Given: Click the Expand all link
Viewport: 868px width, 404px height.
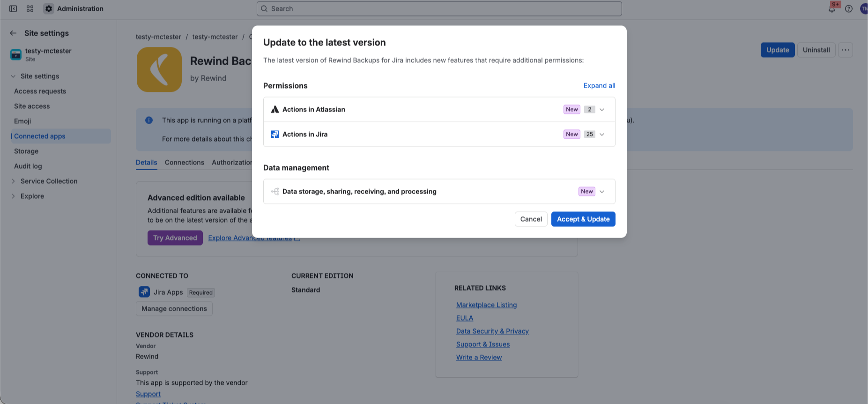Looking at the screenshot, I should click(x=600, y=85).
